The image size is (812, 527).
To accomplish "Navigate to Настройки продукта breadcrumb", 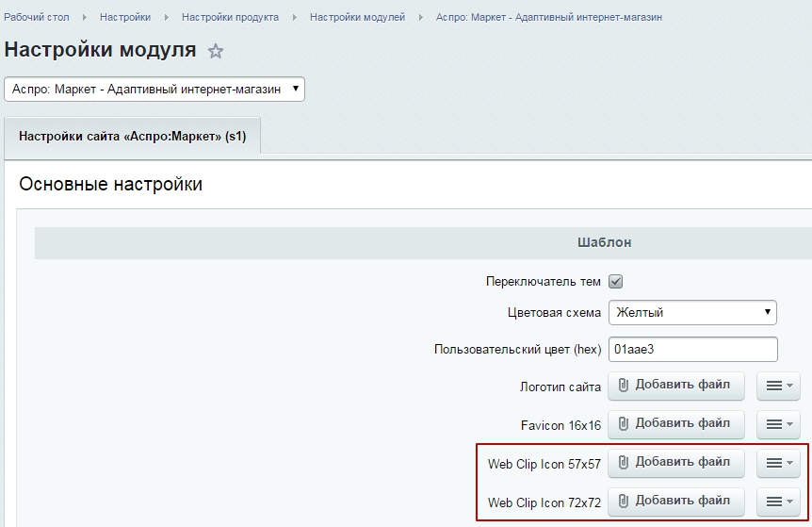I will 230,17.
